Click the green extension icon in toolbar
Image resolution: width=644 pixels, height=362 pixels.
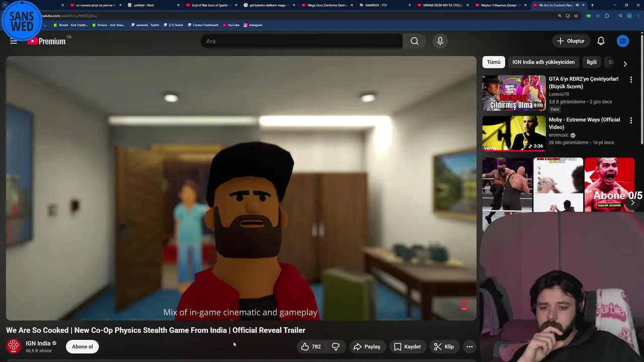[588, 16]
